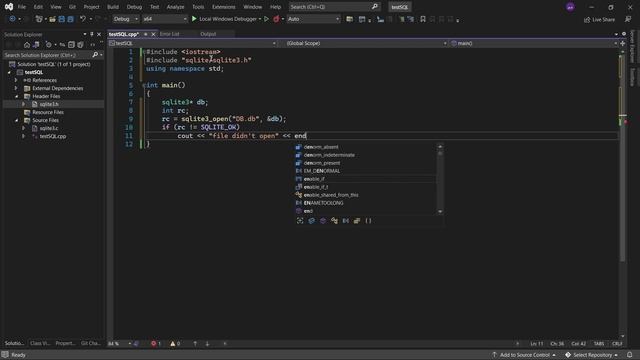Open the File menu

tap(22, 7)
